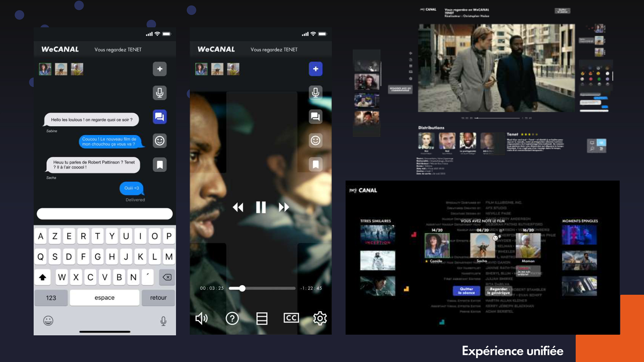Click the Tenet star rating beside Distributions
The width and height of the screenshot is (644, 362).
coord(529,134)
